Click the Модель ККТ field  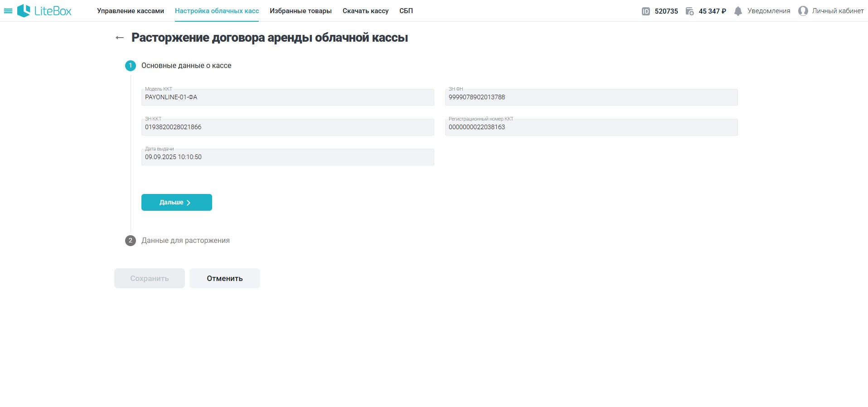(x=287, y=97)
